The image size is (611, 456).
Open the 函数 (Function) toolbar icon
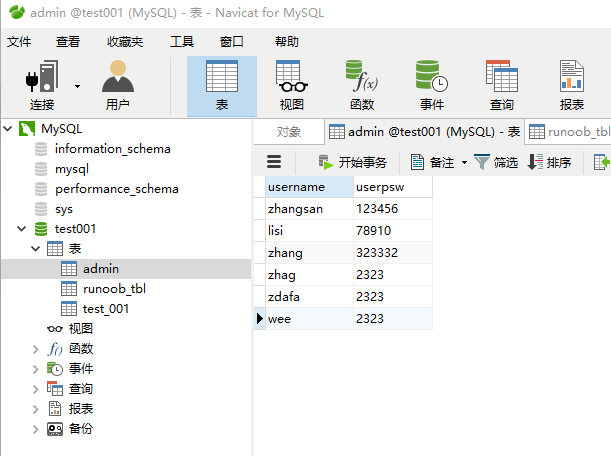click(362, 86)
